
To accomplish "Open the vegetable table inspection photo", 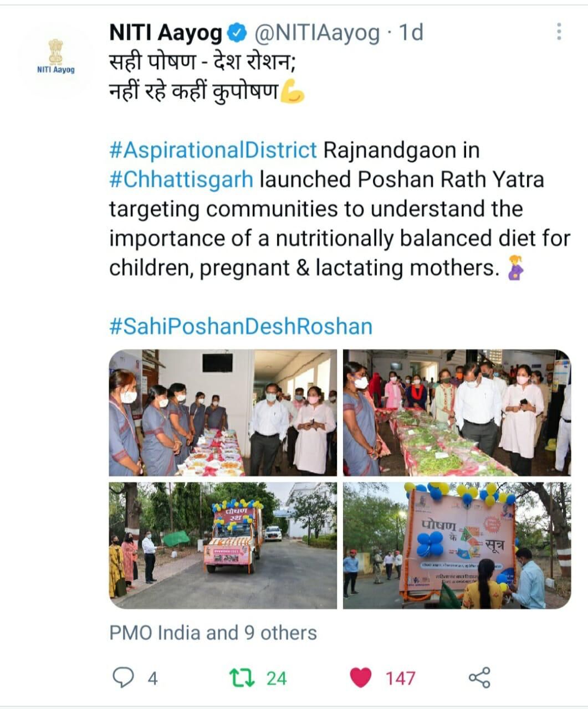I will 457,413.
